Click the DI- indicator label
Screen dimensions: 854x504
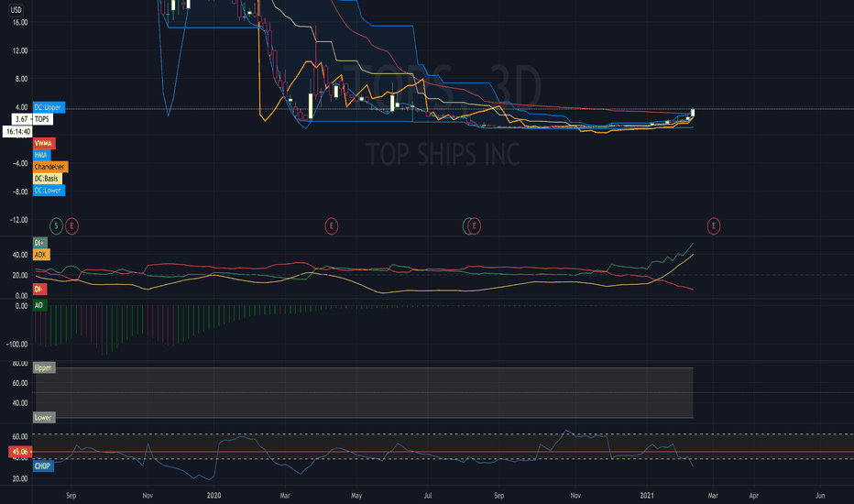click(x=39, y=290)
